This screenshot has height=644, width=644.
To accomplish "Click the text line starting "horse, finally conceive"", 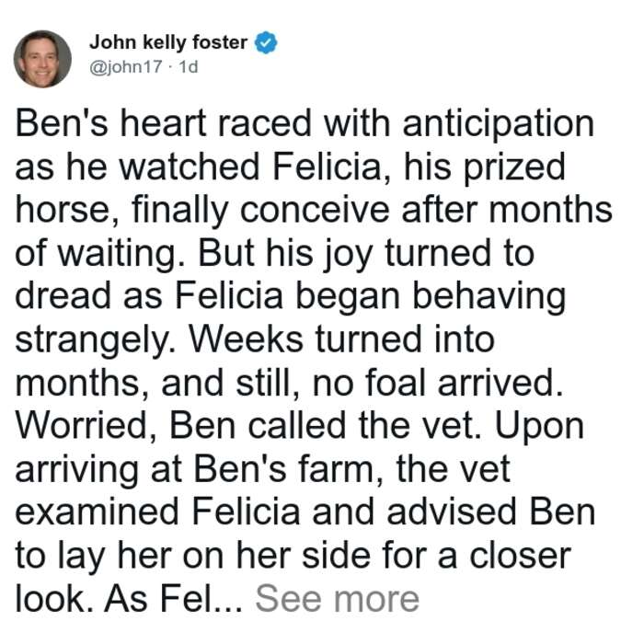I will pyautogui.click(x=314, y=211).
